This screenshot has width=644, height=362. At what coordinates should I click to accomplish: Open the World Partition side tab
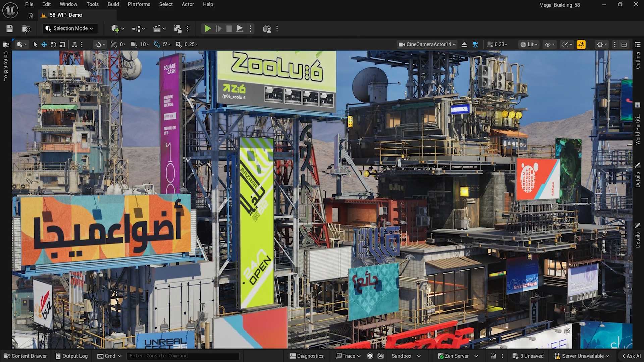coord(638,124)
